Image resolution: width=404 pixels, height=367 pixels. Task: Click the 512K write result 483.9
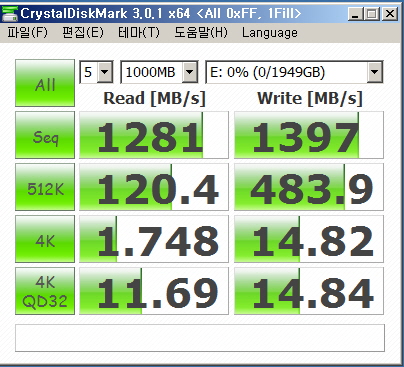[309, 187]
